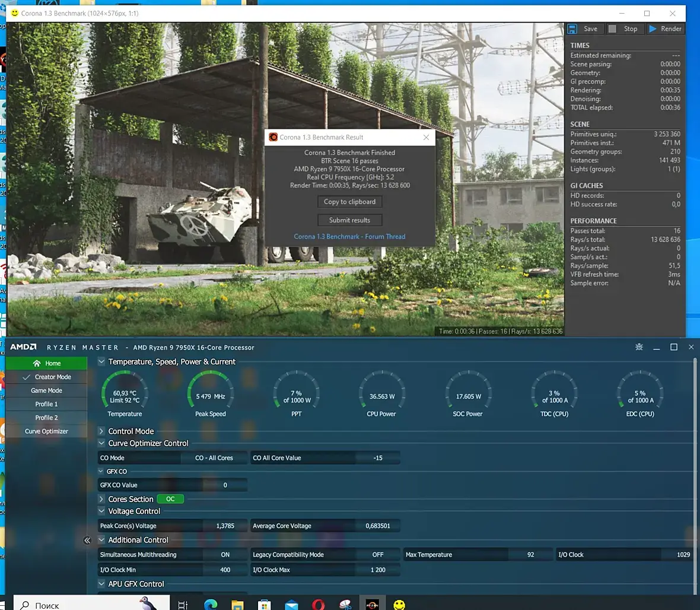Image resolution: width=700 pixels, height=610 pixels.
Task: Collapse the GFX CO subsection
Action: click(x=101, y=471)
